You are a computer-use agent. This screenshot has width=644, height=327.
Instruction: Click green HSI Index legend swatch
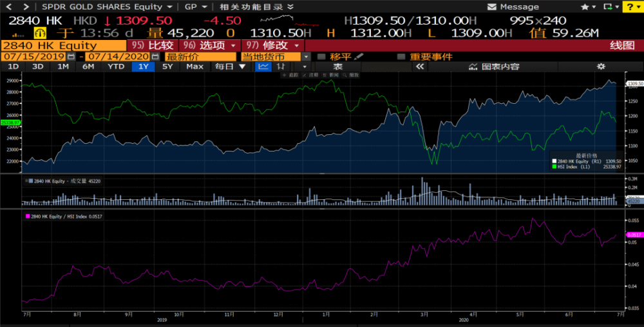[554, 166]
